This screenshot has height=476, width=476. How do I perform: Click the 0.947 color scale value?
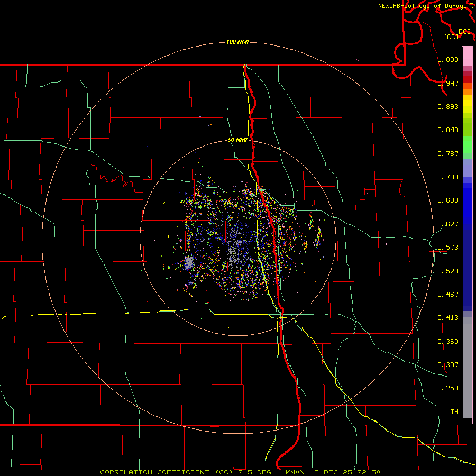click(x=448, y=83)
